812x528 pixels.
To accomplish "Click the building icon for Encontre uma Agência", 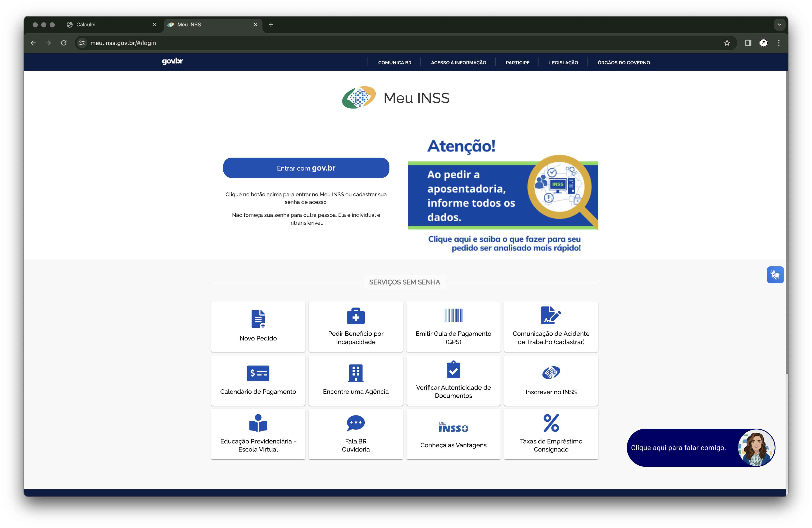I will click(x=355, y=373).
